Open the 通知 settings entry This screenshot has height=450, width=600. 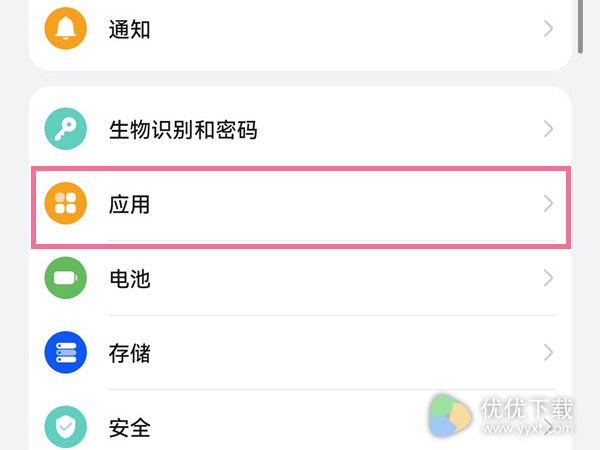(129, 29)
